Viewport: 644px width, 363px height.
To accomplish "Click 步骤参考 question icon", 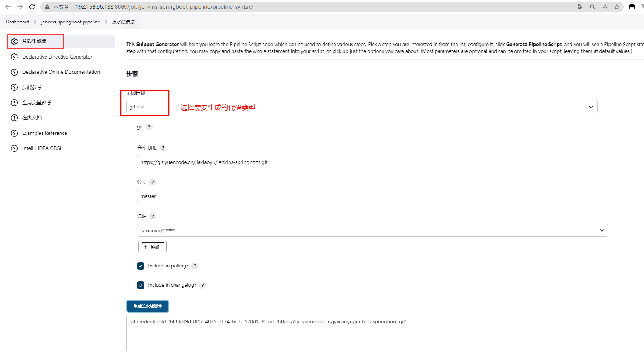I will tap(14, 87).
